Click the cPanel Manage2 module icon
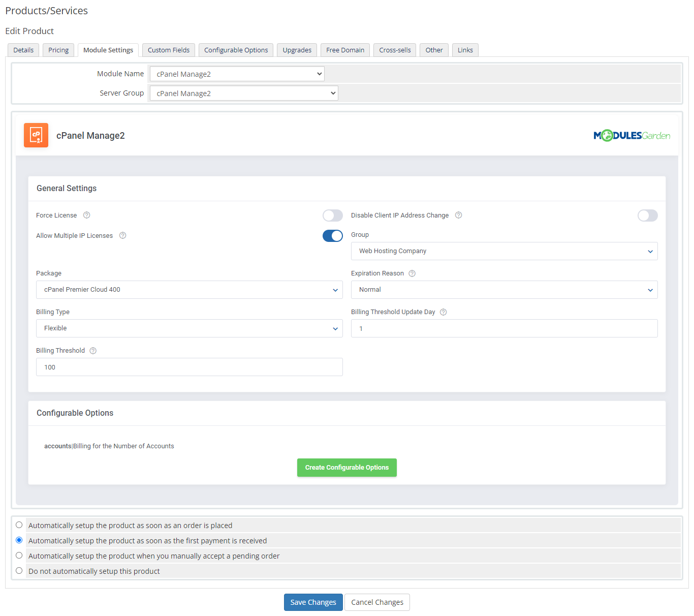 click(x=36, y=135)
